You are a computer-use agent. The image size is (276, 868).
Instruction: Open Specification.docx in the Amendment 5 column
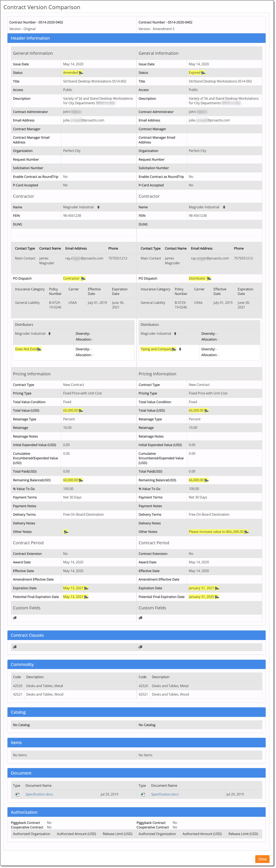click(165, 795)
